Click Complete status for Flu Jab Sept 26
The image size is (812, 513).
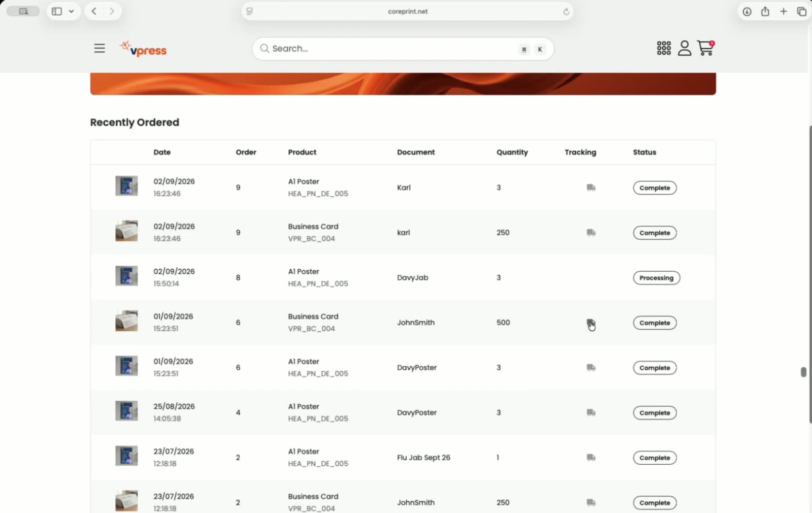pyautogui.click(x=655, y=458)
